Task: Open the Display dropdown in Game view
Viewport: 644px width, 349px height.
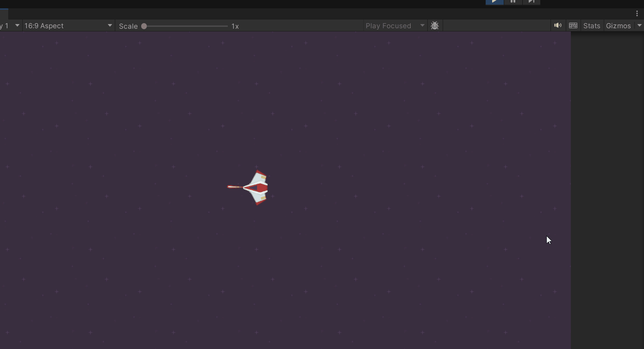Action: 11,25
